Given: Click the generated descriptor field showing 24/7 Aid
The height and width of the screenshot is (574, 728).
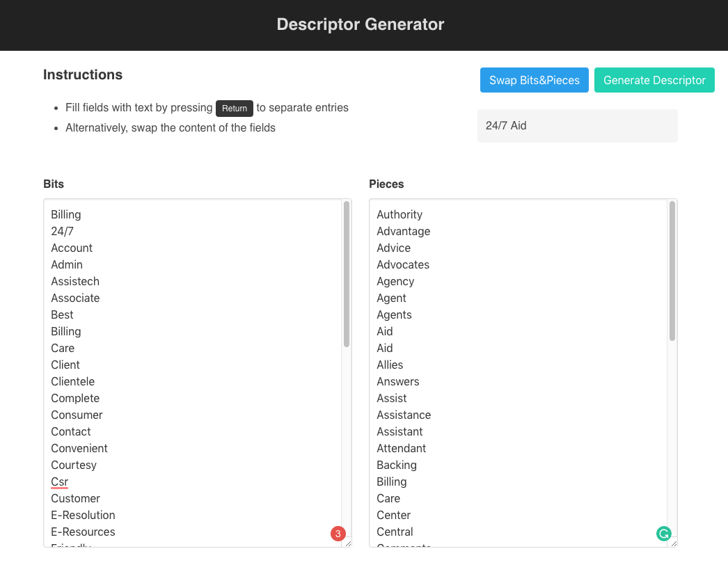Looking at the screenshot, I should pyautogui.click(x=577, y=126).
